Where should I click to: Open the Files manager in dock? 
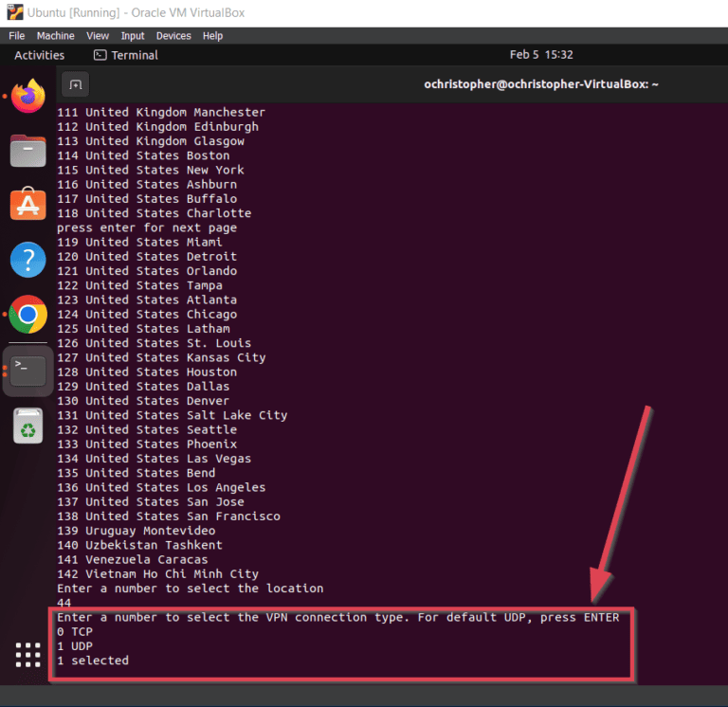28,151
